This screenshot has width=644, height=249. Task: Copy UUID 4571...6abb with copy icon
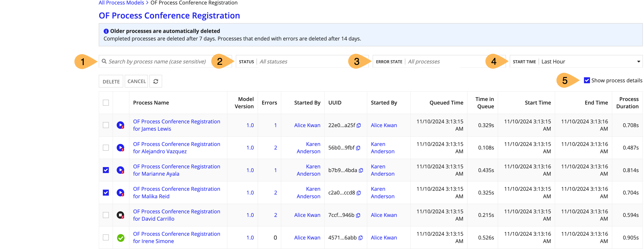[361, 238]
